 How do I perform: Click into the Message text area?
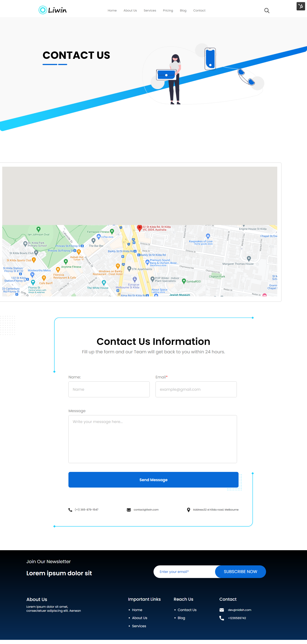click(152, 439)
